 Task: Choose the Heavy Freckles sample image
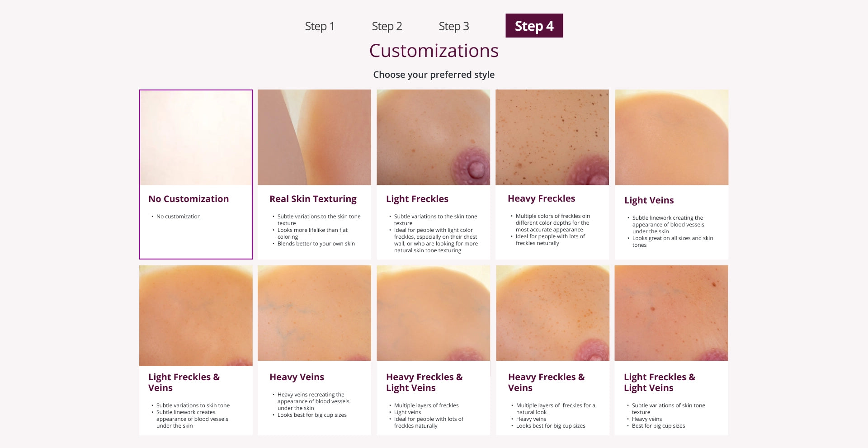coord(552,137)
